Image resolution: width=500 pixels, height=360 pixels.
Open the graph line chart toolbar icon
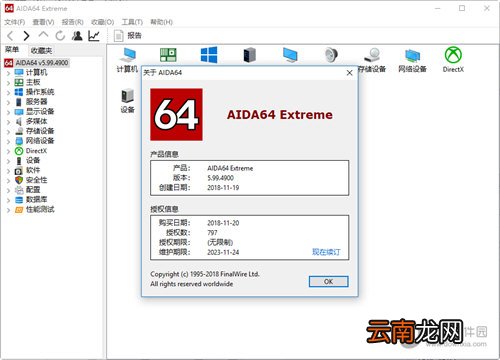click(94, 36)
